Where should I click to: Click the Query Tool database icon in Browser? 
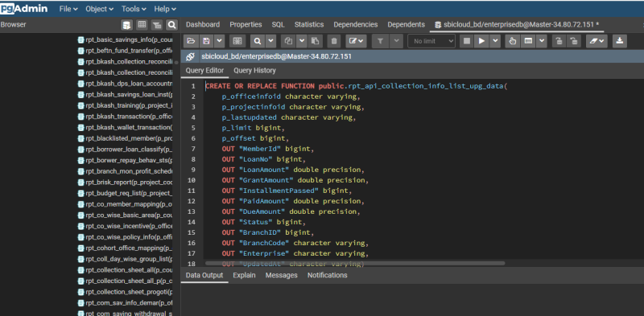click(126, 25)
